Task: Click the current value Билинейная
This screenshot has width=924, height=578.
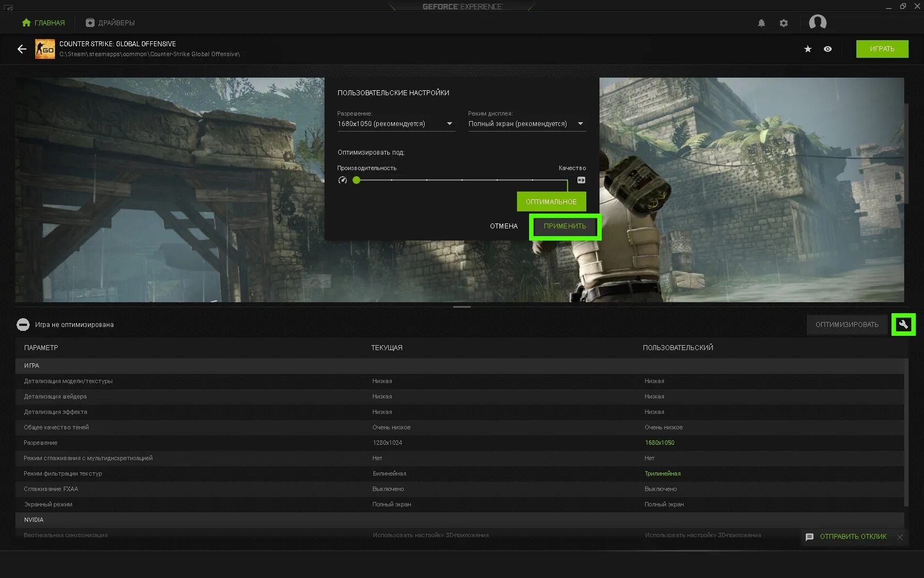Action: coord(389,473)
